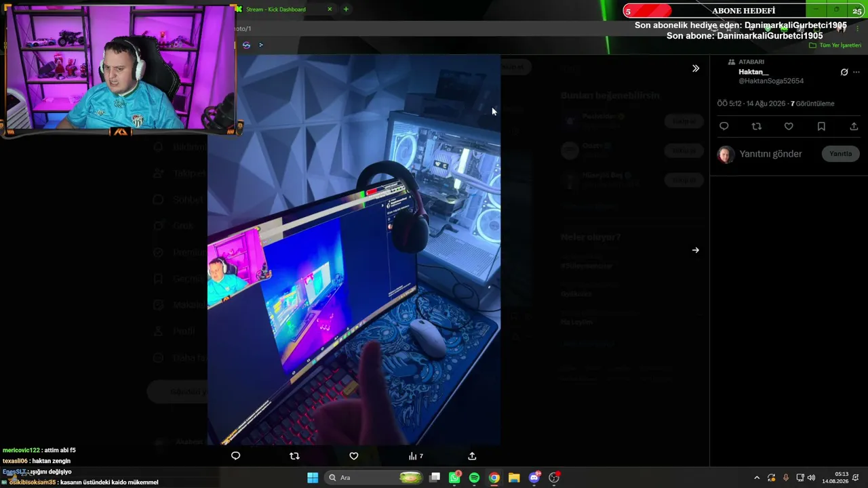Repost the post from the right panel
Viewport: 868px width, 488px height.
[756, 127]
